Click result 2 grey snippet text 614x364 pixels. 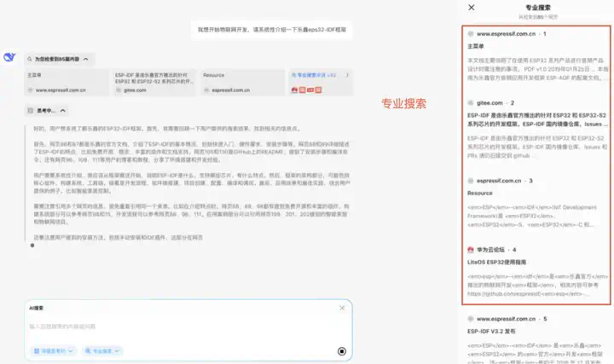(537, 147)
